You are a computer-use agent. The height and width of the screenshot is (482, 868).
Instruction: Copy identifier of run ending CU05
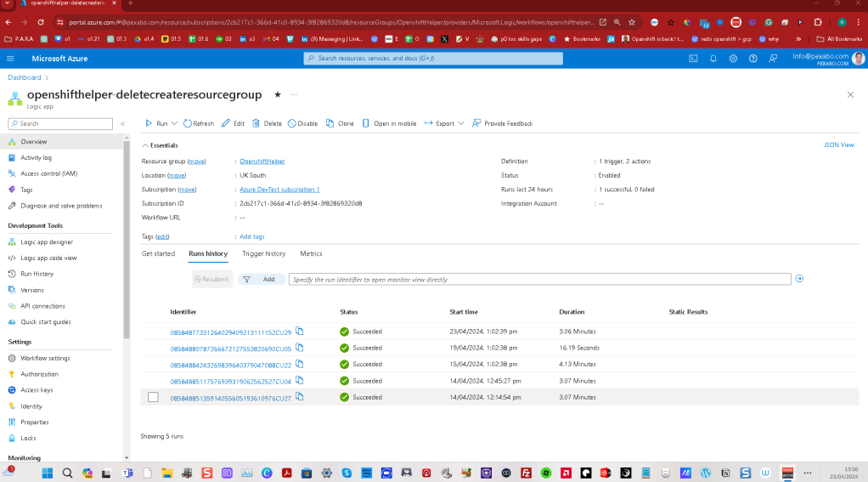pyautogui.click(x=300, y=348)
